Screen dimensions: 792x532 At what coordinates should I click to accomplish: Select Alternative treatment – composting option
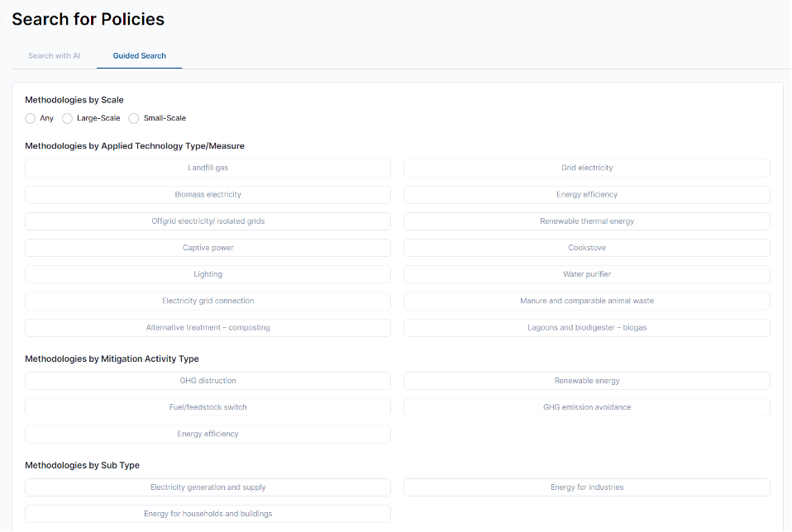[x=208, y=328]
